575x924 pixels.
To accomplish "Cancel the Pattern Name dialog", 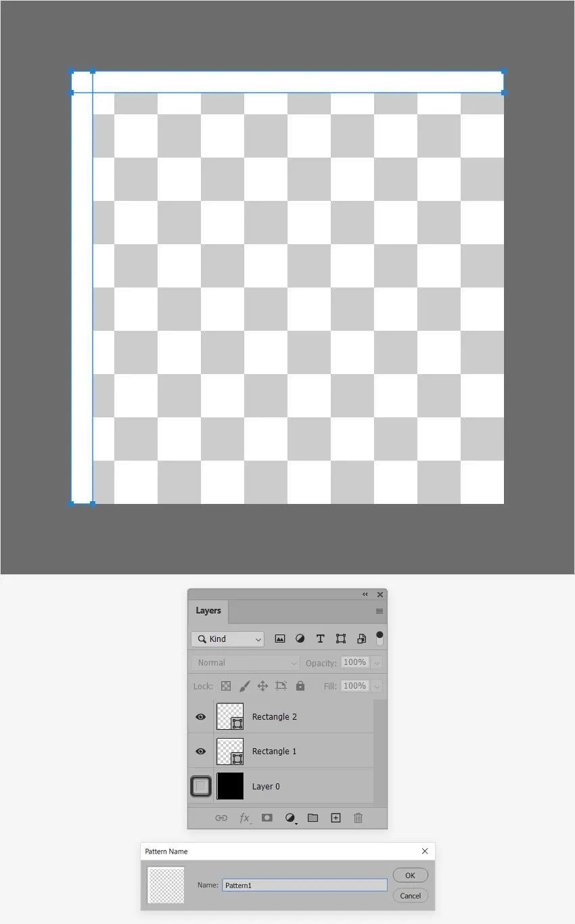I will tap(410, 896).
